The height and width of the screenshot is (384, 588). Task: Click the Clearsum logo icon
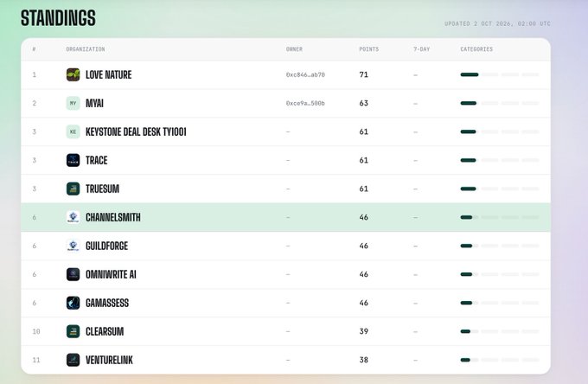click(73, 331)
